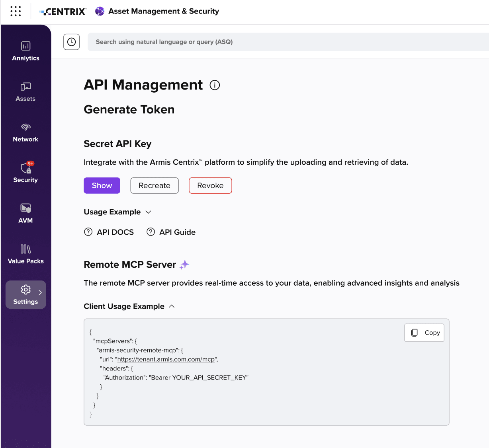The height and width of the screenshot is (448, 489).
Task: Open the app launcher grid icon
Action: coord(15,11)
